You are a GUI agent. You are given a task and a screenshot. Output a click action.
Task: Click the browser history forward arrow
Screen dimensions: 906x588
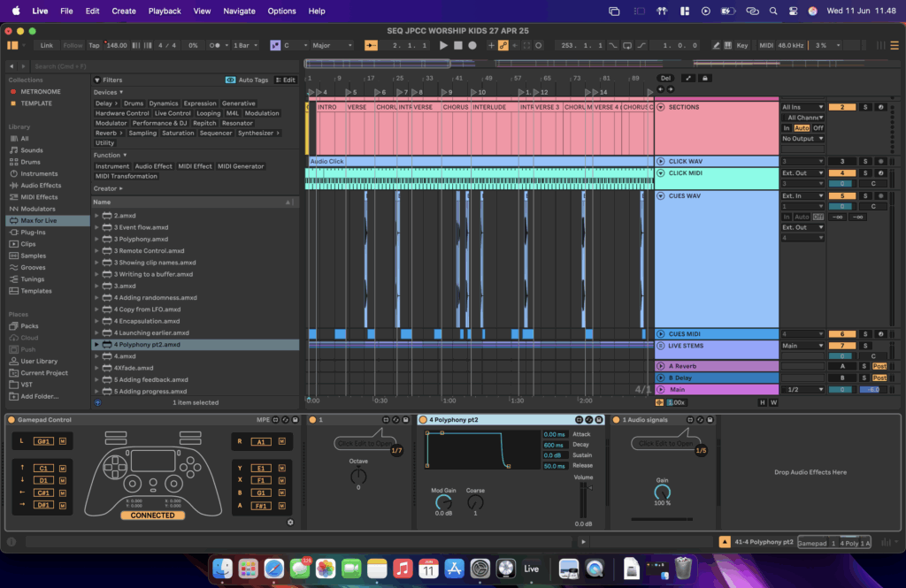pyautogui.click(x=23, y=66)
